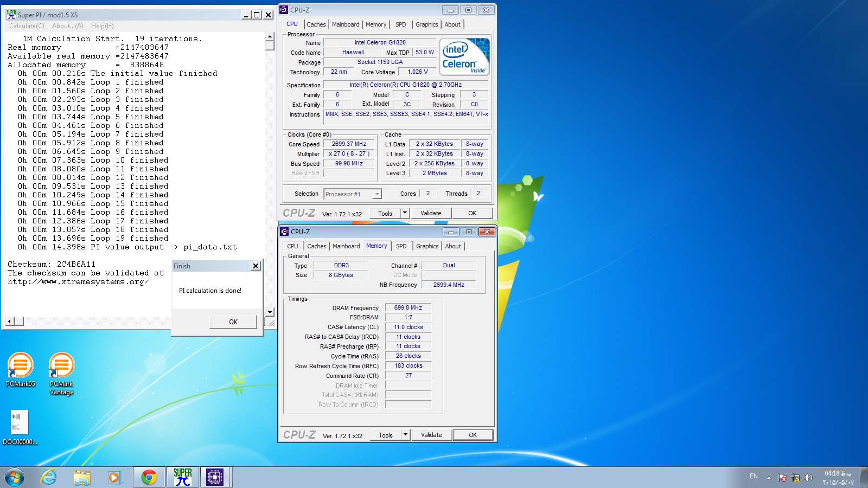Open the Help(H) menu in Super PI
This screenshot has height=488, width=868.
point(103,26)
